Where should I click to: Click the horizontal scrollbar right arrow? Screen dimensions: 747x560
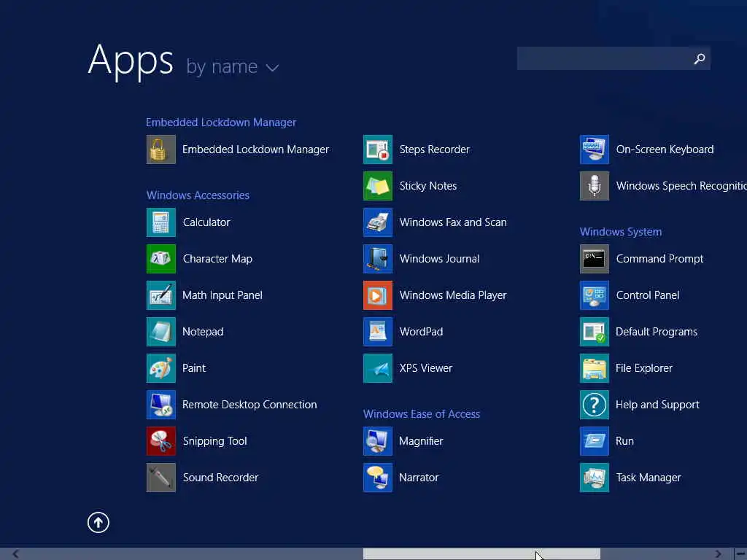718,554
